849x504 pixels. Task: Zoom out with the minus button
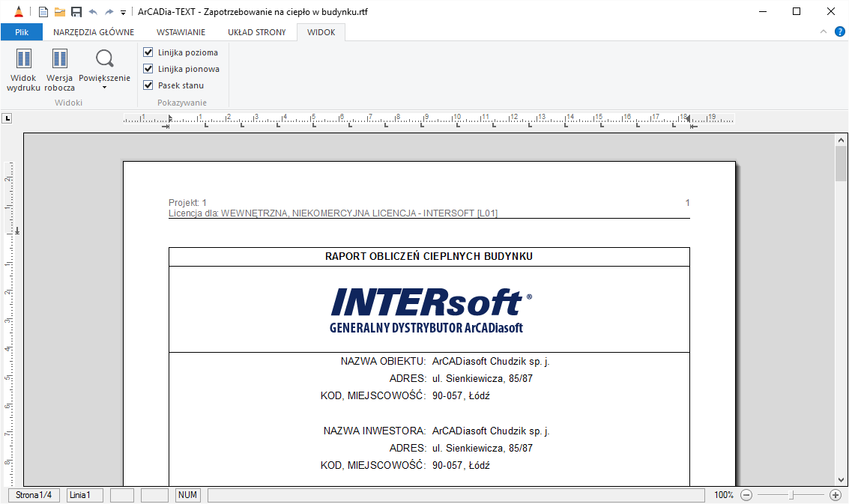[746, 495]
